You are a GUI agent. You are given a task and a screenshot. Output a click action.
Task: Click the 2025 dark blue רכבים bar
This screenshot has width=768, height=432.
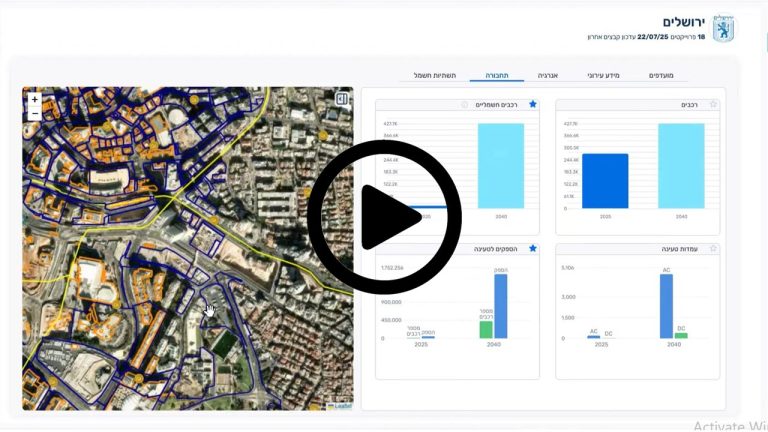coord(605,181)
